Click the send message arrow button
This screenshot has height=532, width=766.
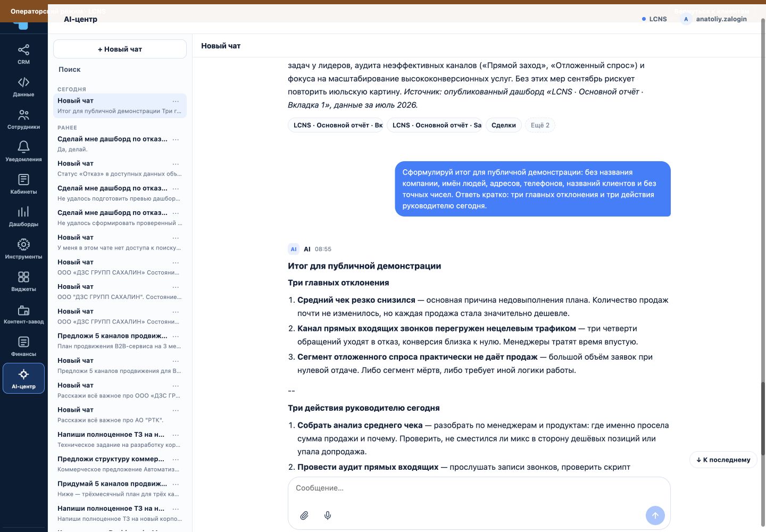(x=655, y=515)
